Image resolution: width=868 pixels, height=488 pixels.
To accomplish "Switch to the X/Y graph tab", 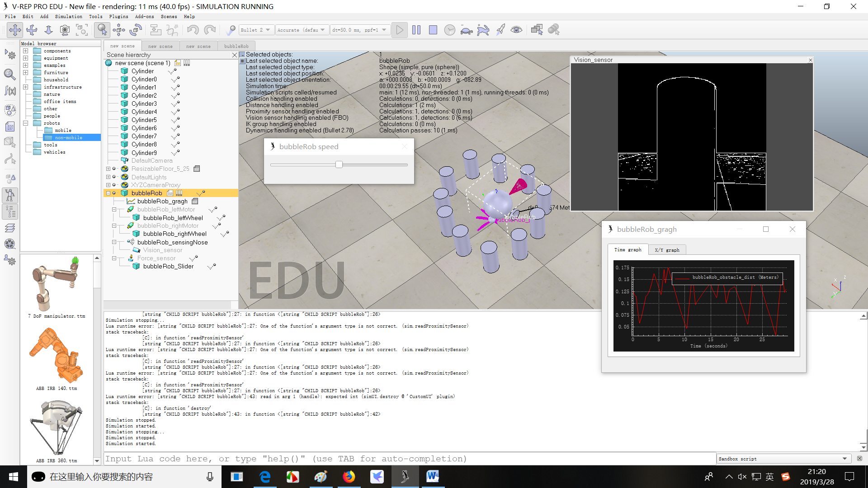I will [x=667, y=250].
